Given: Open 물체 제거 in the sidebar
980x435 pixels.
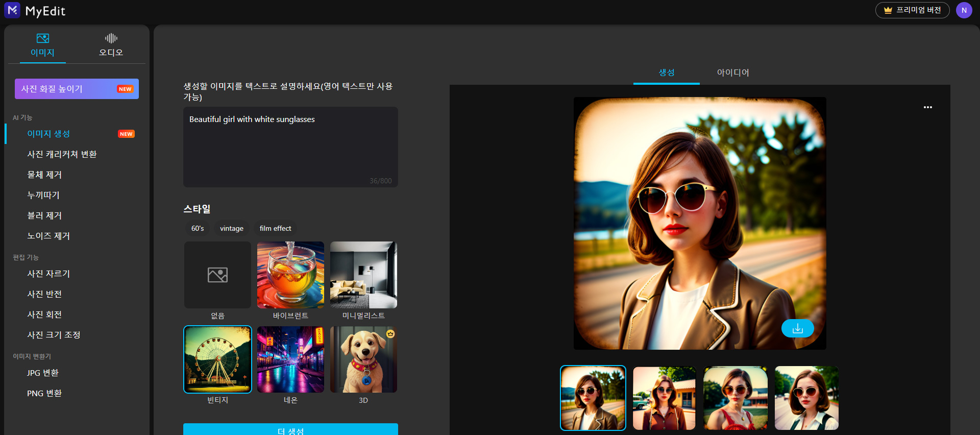Looking at the screenshot, I should [x=44, y=175].
